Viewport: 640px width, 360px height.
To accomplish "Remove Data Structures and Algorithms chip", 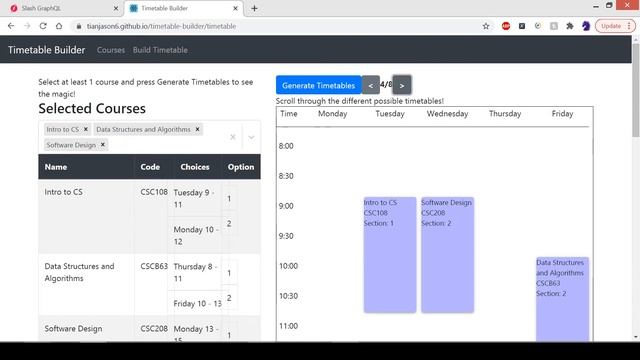I will click(198, 129).
